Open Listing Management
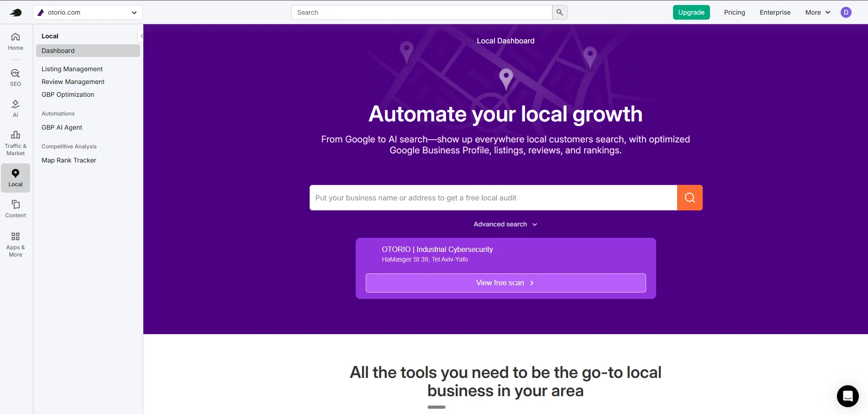 click(72, 69)
